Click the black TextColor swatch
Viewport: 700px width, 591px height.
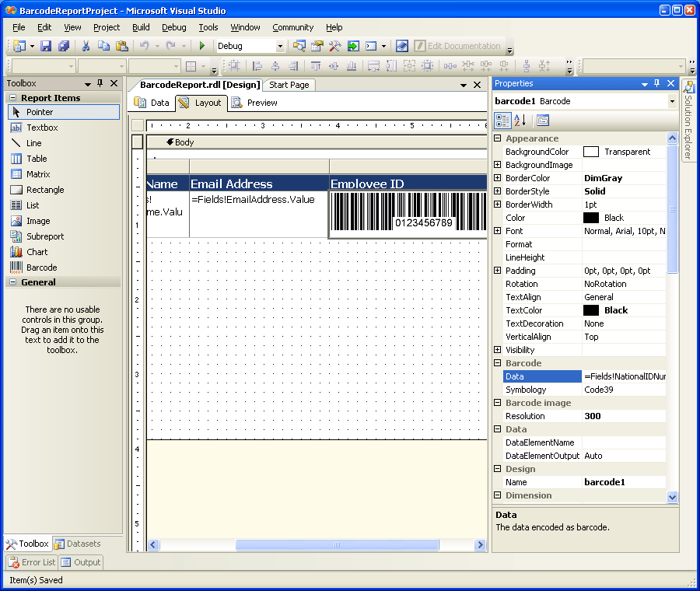point(591,310)
